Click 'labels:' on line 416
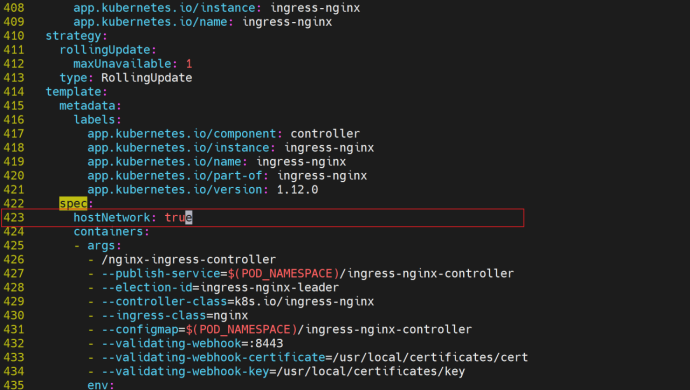This screenshot has height=390, width=690. click(x=97, y=120)
